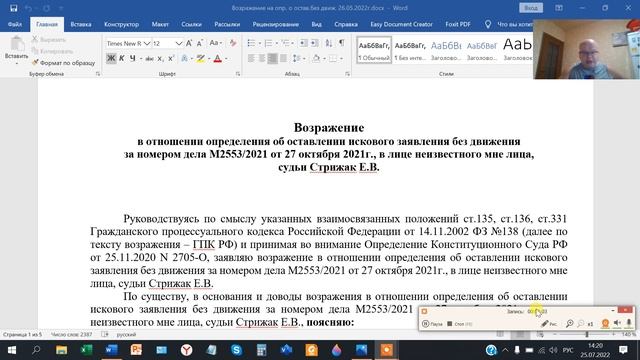Apply paragraph shading with the paint bucket

[316, 59]
